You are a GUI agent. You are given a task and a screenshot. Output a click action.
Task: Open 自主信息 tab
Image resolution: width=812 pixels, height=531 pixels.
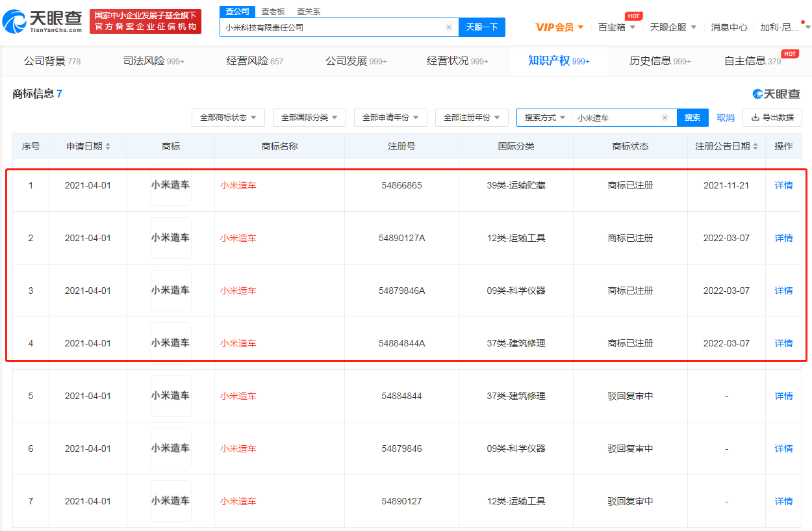click(753, 61)
